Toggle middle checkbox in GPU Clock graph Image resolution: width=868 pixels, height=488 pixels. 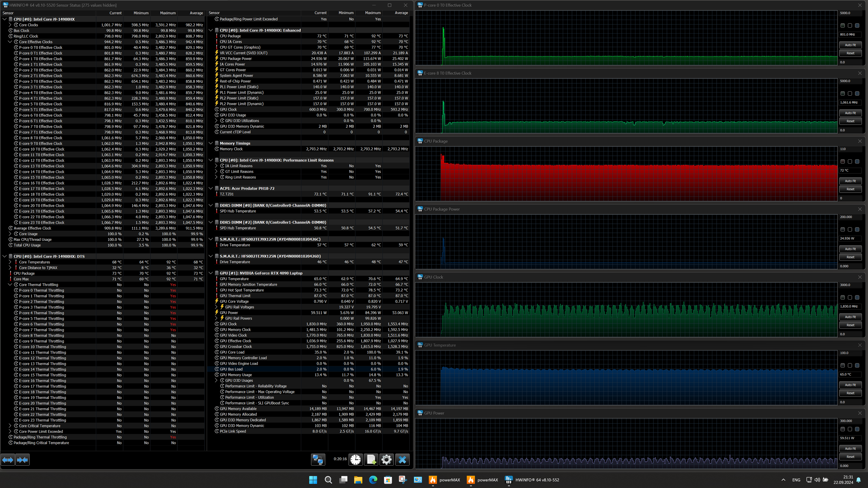850,297
